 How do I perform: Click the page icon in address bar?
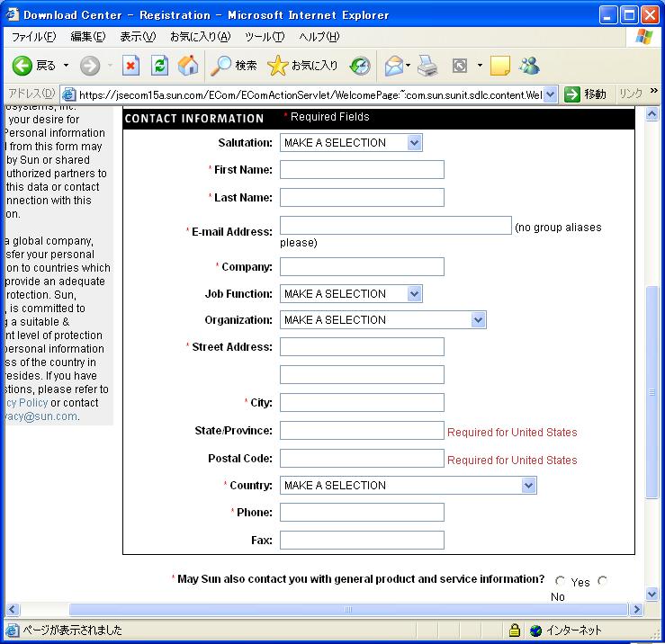(x=69, y=94)
